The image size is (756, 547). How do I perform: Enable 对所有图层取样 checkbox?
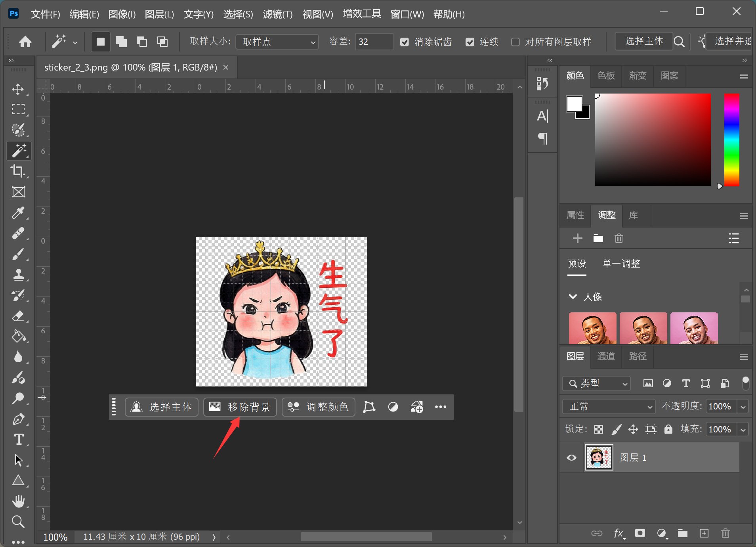coord(515,42)
